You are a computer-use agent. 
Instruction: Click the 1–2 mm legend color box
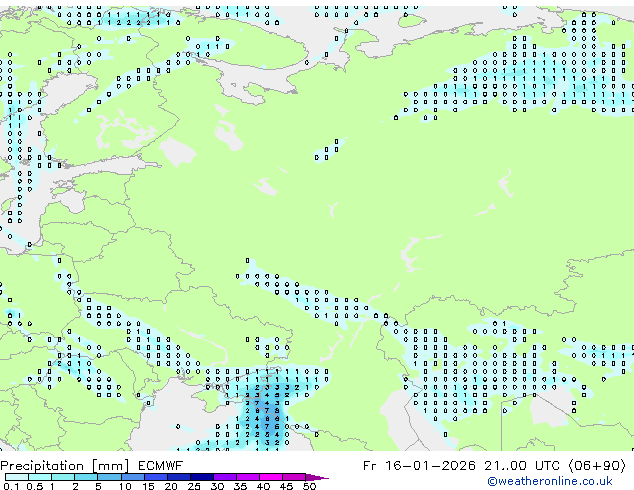point(63,477)
